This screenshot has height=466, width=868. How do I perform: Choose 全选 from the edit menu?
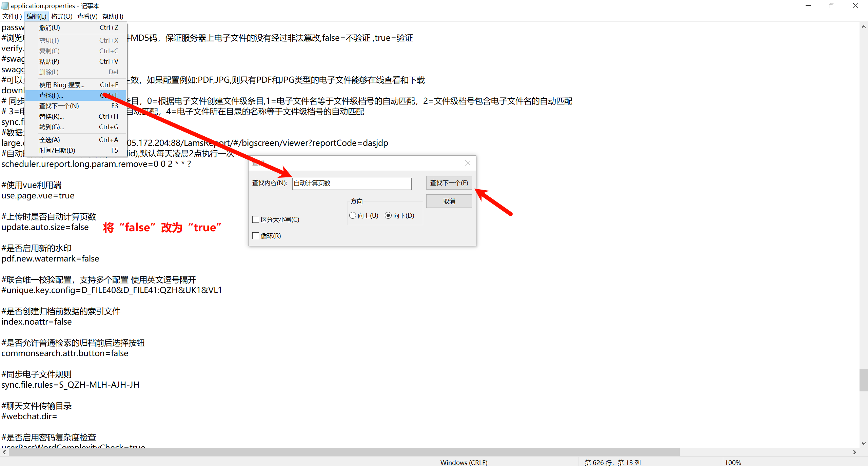click(50, 140)
